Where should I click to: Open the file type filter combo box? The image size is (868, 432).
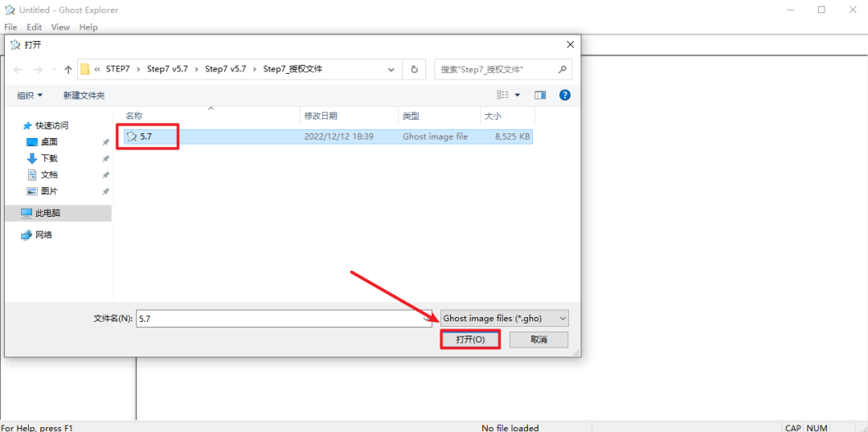coord(504,319)
